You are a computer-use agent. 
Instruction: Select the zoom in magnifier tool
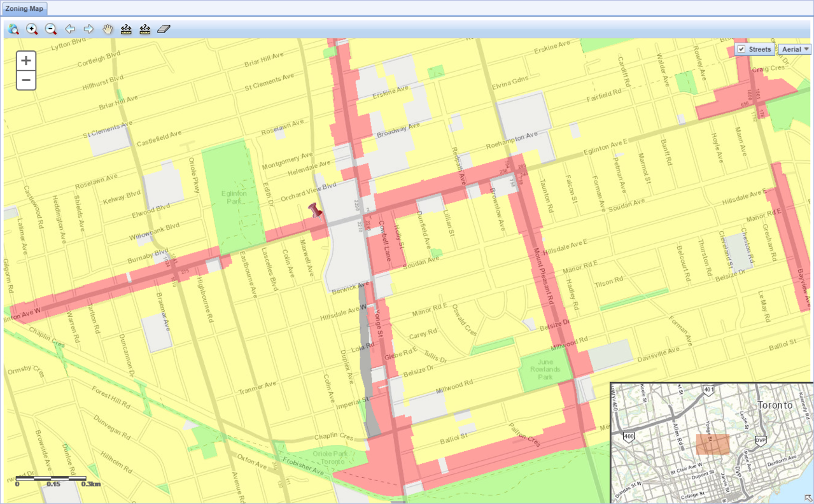point(32,29)
